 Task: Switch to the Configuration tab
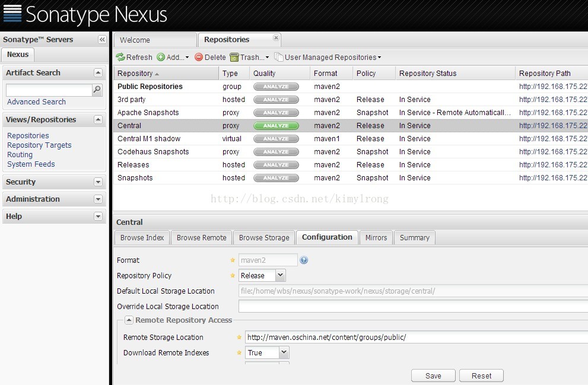[327, 237]
